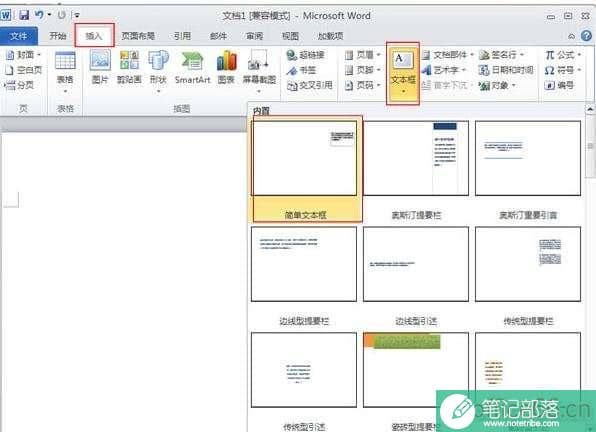Click the 剪贴画 (Clip Art) icon
Screen dimensions: 596x432
coord(129,67)
